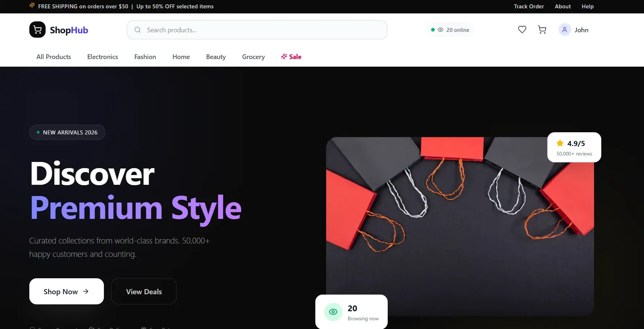
Task: Click the ShopHub cart logo icon
Action: [x=37, y=30]
